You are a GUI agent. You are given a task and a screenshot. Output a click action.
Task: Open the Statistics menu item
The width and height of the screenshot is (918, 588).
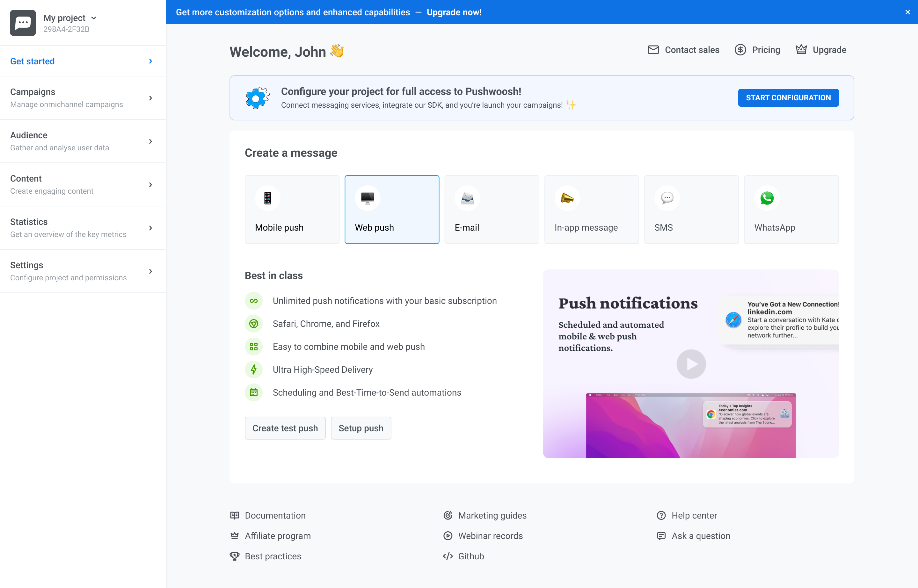click(x=83, y=228)
